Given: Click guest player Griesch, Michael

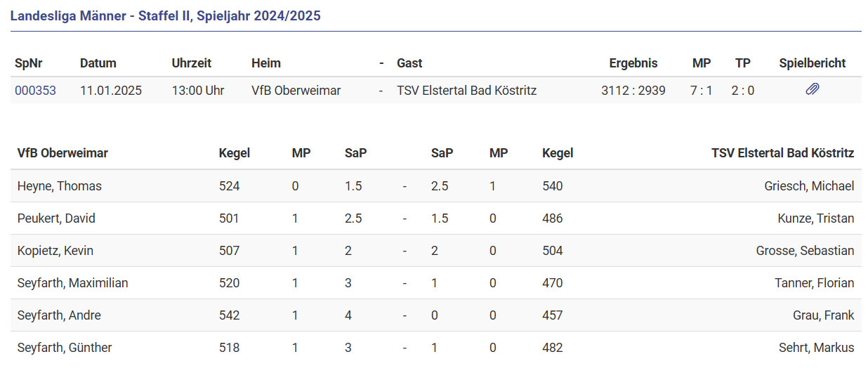Looking at the screenshot, I should coord(809,186).
